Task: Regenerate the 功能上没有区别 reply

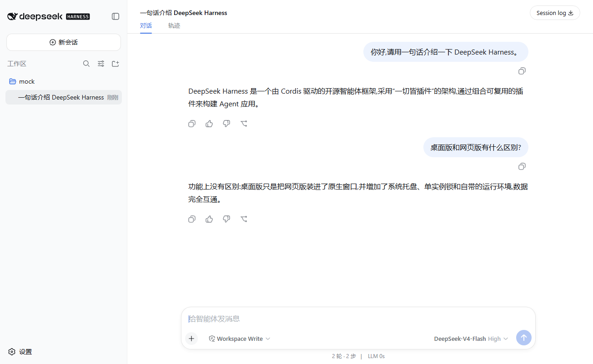Action: tap(244, 219)
